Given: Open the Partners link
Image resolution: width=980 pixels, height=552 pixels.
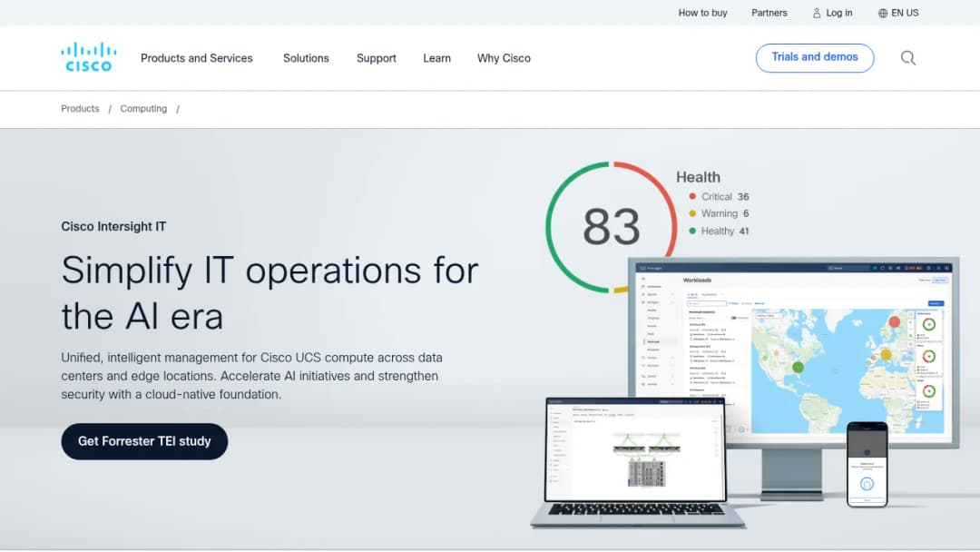Looking at the screenshot, I should point(769,13).
